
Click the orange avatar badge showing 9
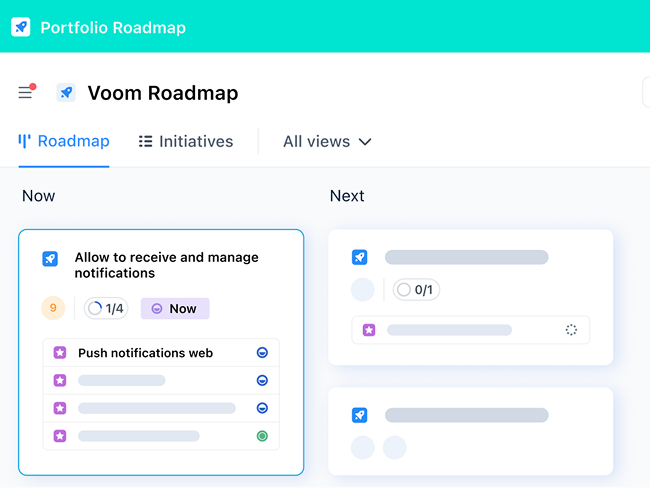[x=53, y=308]
